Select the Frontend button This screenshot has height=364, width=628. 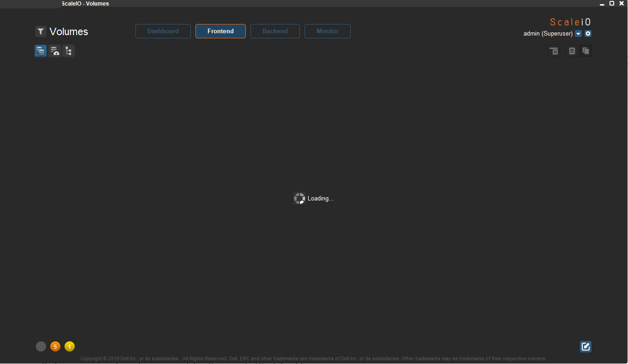coord(220,31)
